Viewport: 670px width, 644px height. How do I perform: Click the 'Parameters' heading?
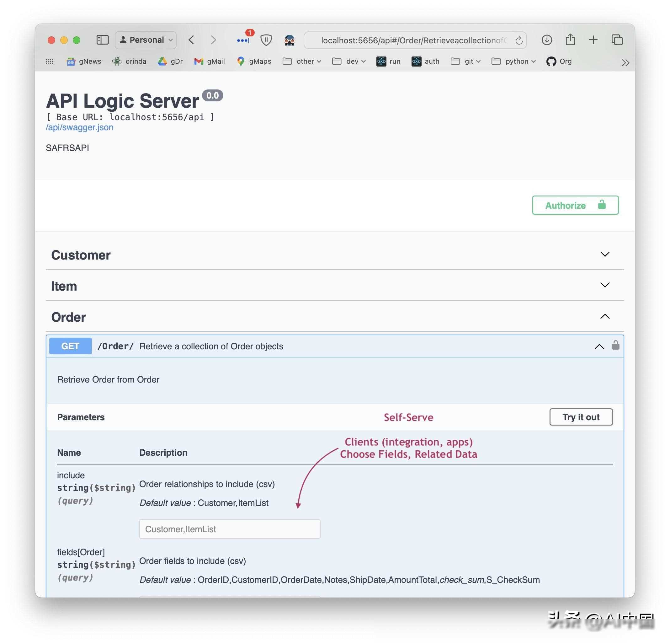click(81, 417)
